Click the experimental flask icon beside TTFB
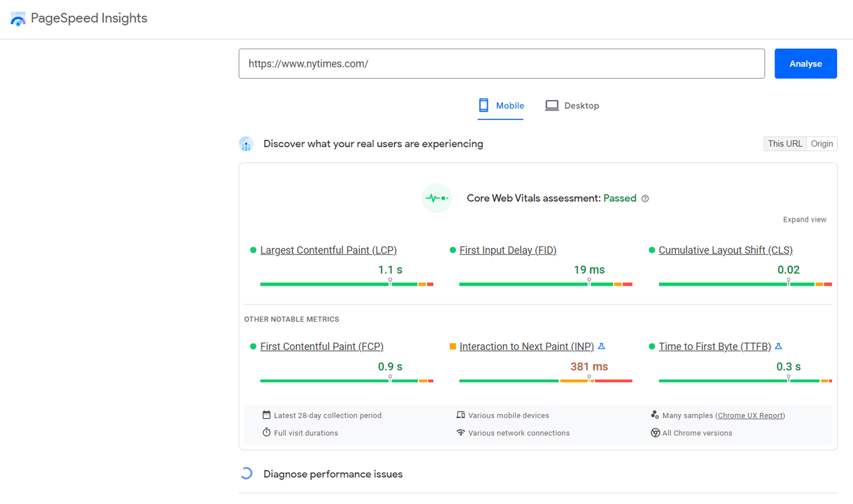 778,346
